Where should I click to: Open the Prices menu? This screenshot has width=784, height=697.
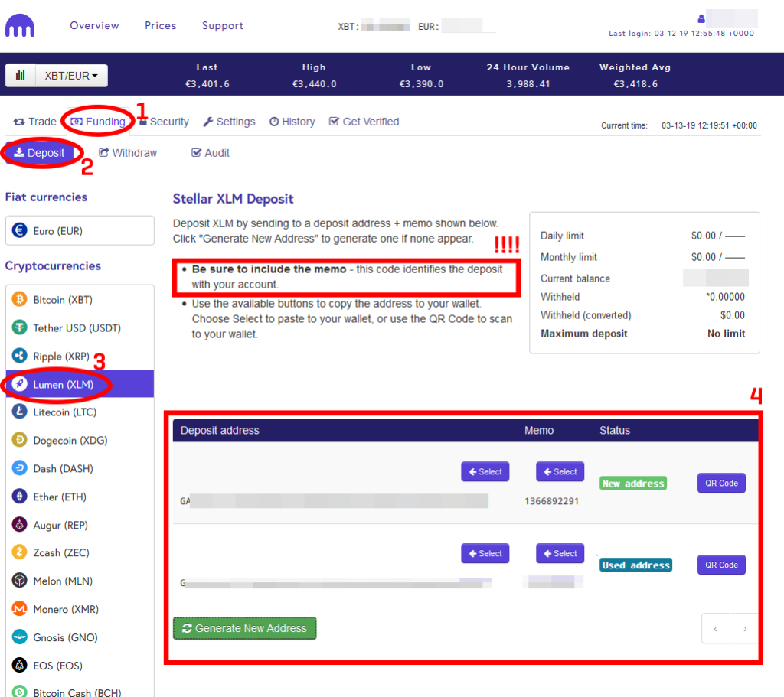[161, 25]
